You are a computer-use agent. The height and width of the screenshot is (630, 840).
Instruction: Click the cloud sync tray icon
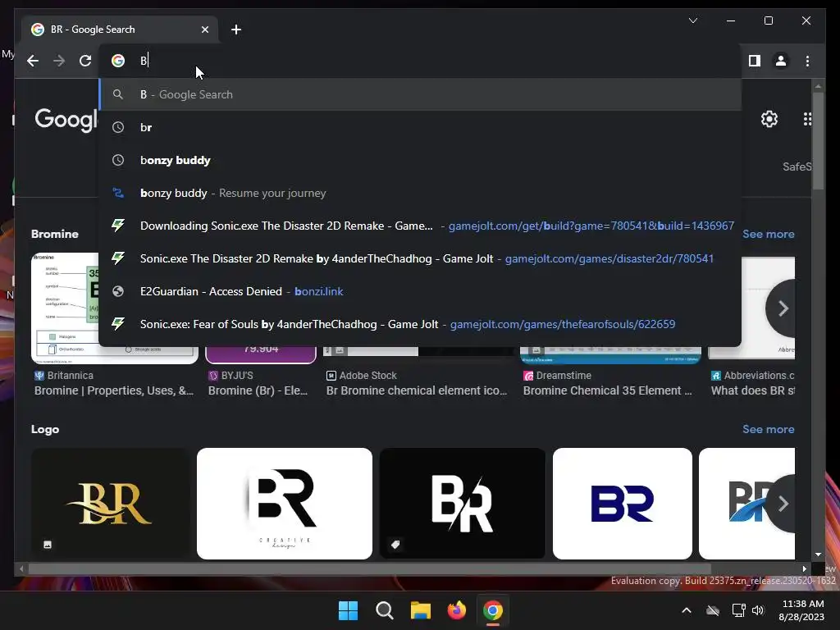713,610
